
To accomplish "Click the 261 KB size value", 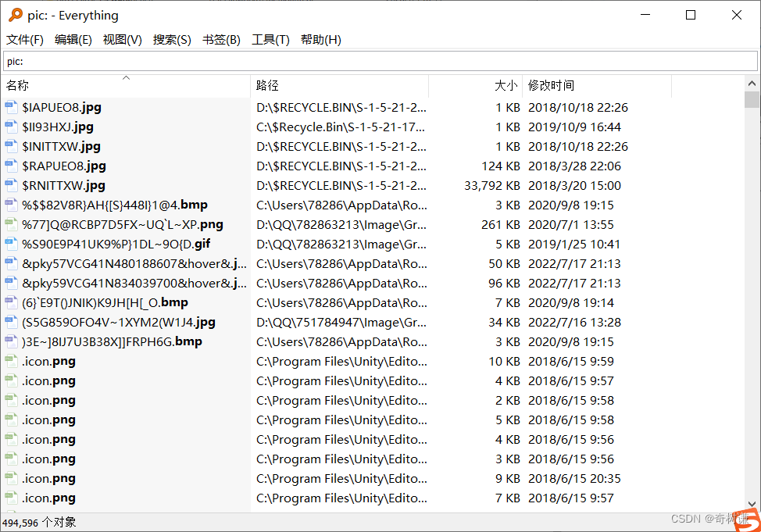I will pos(501,224).
